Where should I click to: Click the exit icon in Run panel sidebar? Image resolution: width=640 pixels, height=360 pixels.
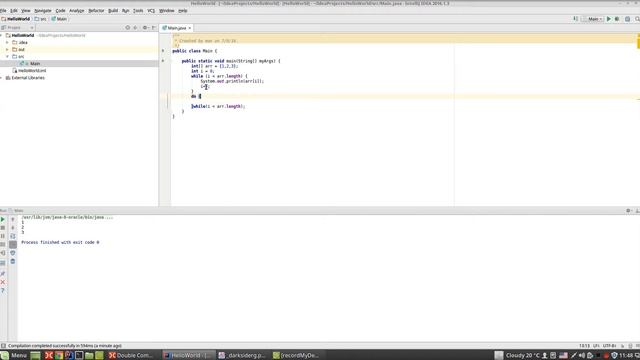3,253
